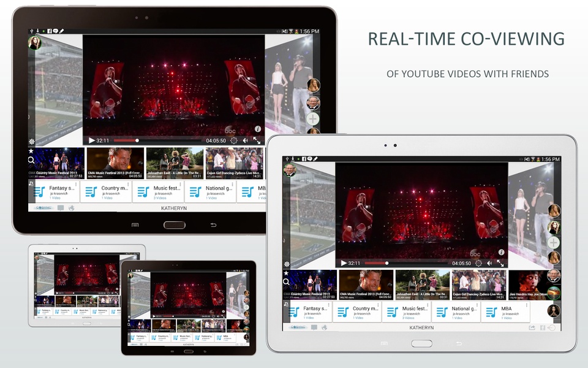Click KATHERYN name label on white tablet
The image size is (588, 368).
point(421,328)
